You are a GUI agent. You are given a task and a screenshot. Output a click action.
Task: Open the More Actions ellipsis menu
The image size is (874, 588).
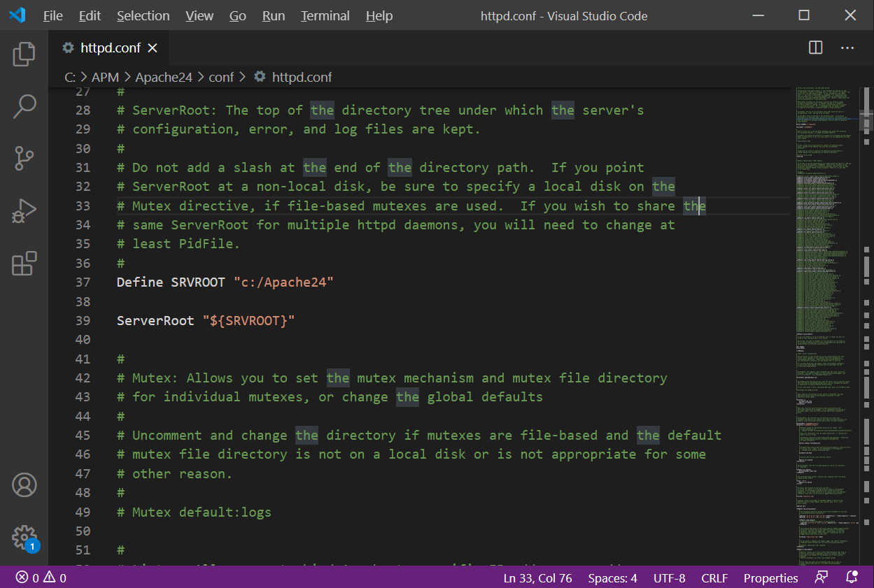tap(847, 48)
